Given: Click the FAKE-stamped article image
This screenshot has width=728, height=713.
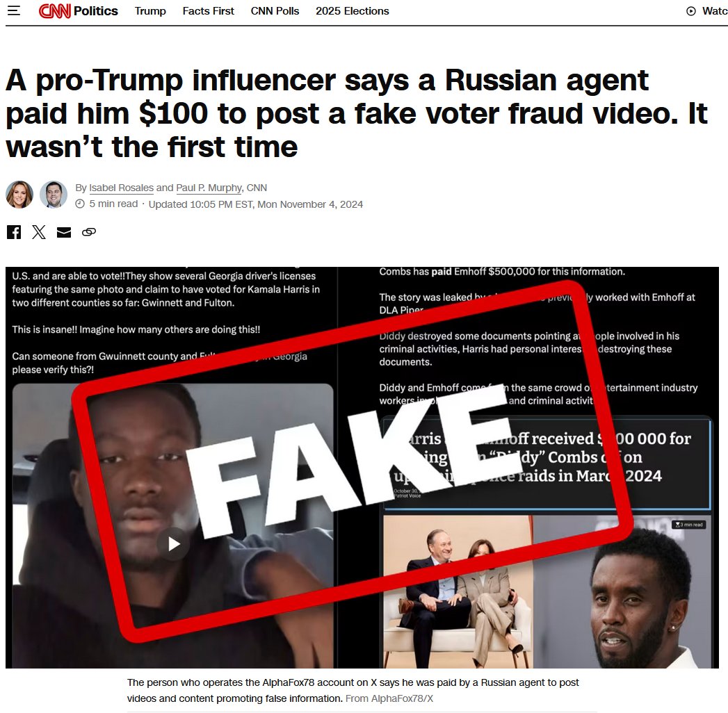Looking at the screenshot, I should click(362, 468).
